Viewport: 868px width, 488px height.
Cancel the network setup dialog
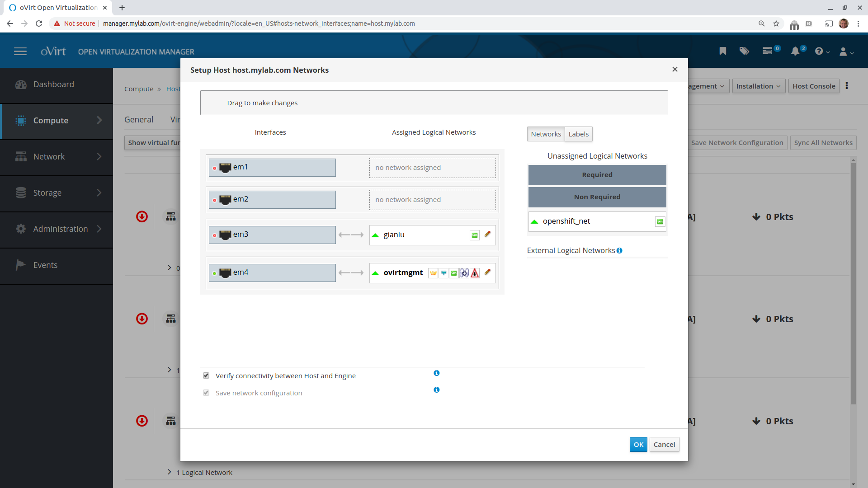coord(664,445)
